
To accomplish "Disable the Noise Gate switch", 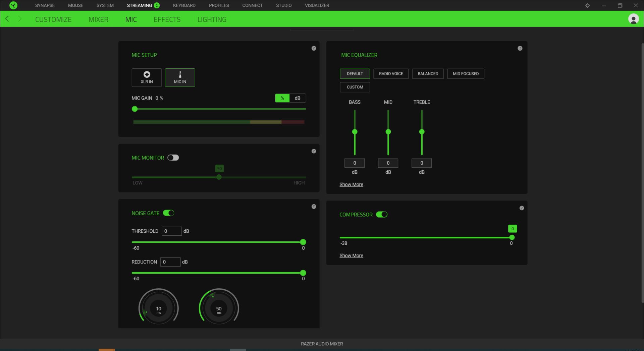I will 168,213.
